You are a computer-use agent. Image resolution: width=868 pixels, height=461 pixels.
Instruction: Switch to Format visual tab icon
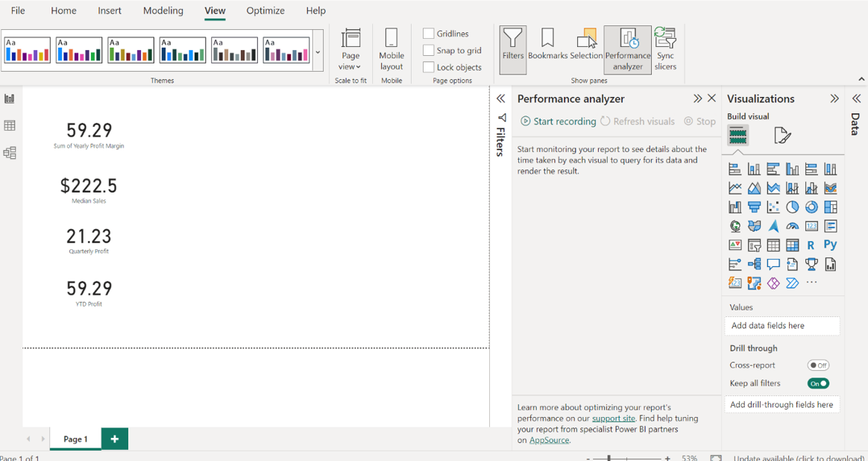pos(781,135)
